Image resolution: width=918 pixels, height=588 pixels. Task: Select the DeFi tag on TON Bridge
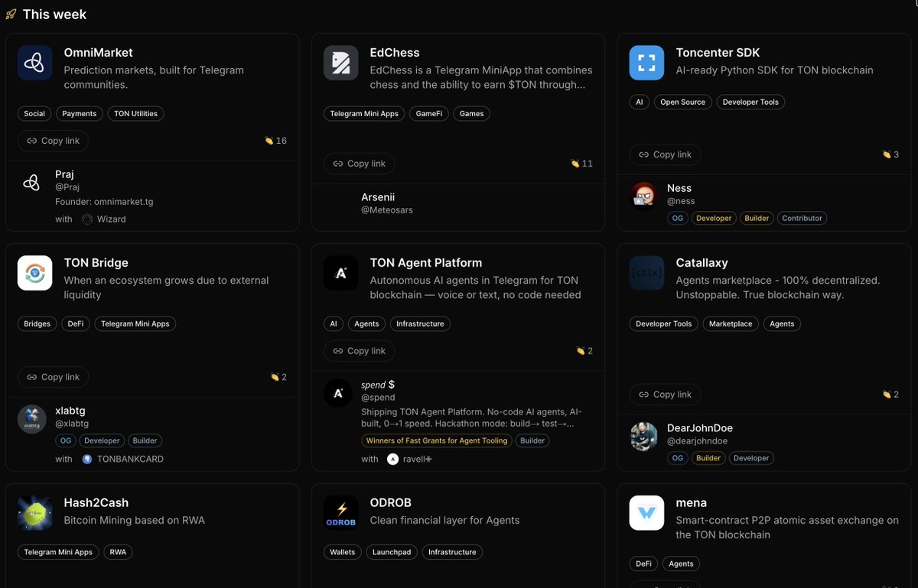point(76,324)
